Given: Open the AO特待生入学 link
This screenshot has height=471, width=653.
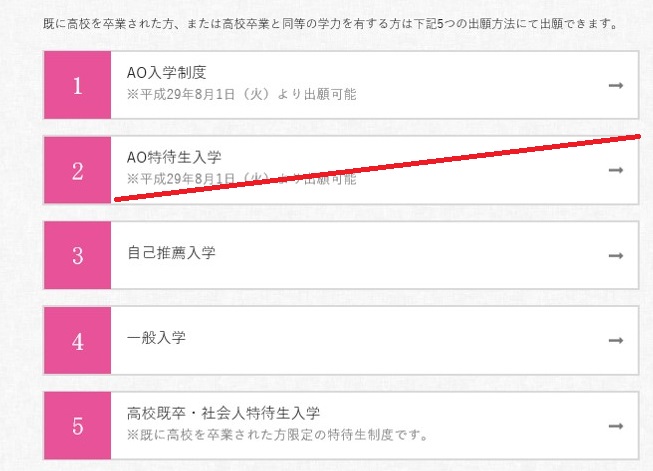Looking at the screenshot, I should (x=174, y=157).
